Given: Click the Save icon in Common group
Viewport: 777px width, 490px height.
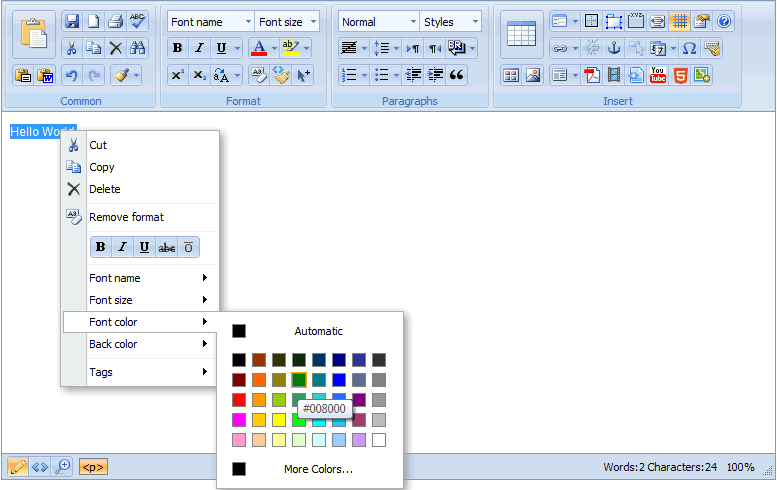Looking at the screenshot, I should (72, 21).
